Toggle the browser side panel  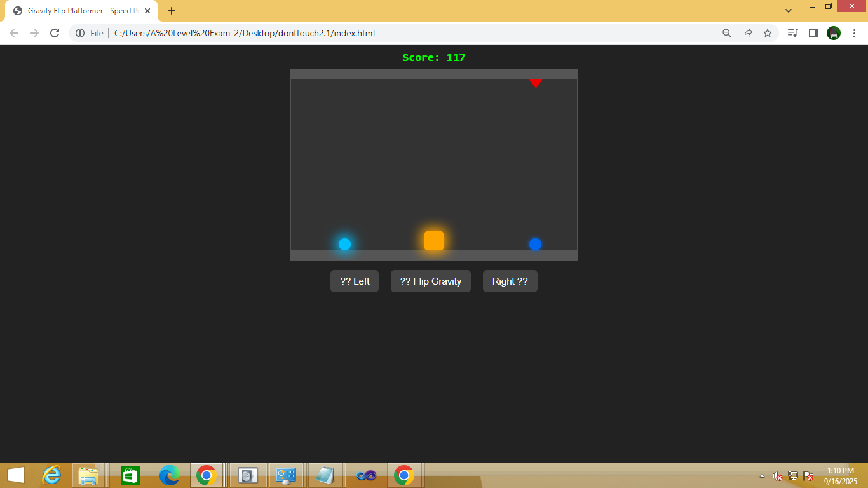tap(813, 33)
